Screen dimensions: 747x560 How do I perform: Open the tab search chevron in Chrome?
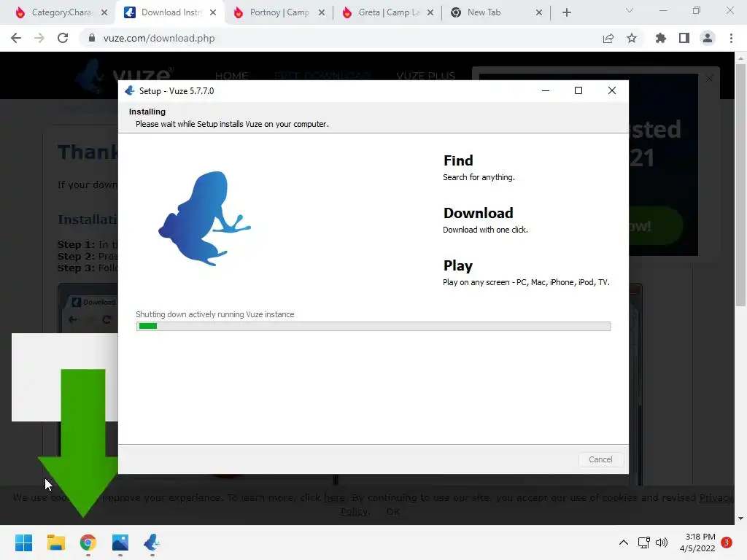click(x=630, y=10)
